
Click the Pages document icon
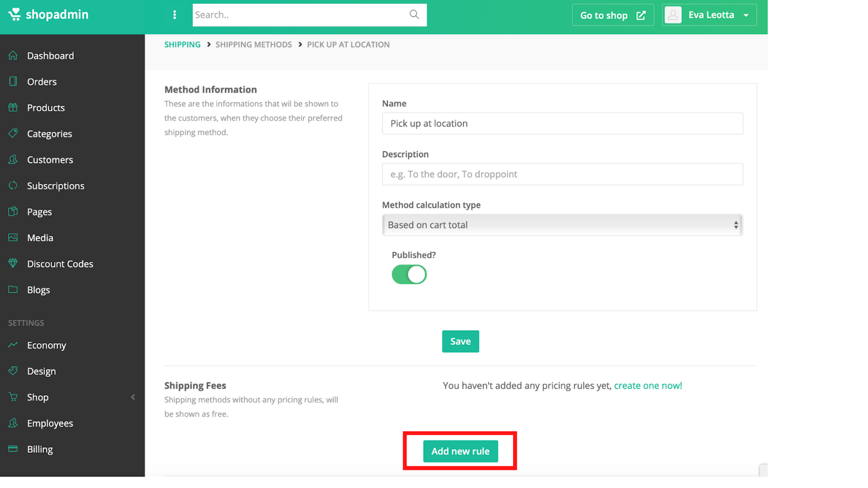click(x=13, y=211)
